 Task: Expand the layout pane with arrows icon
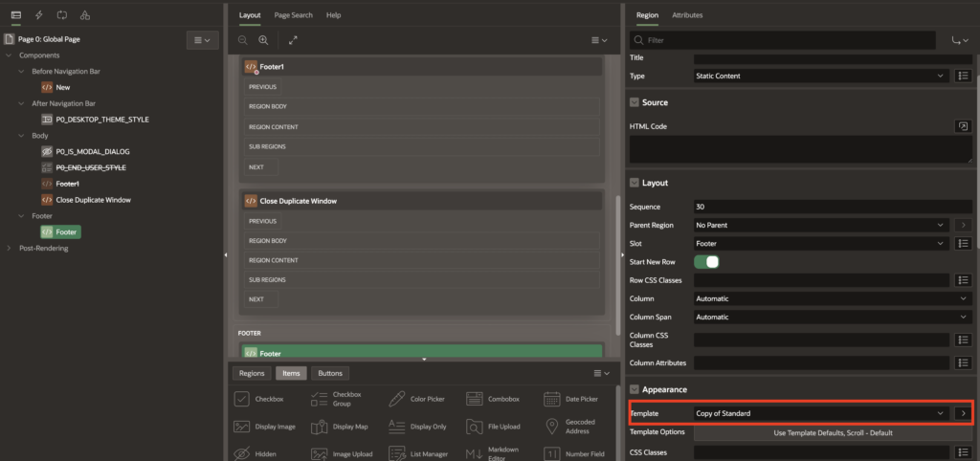pyautogui.click(x=293, y=40)
